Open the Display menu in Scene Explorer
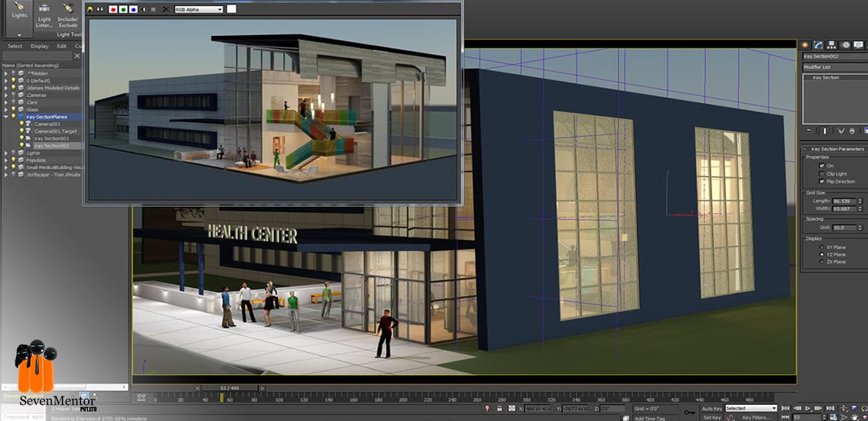This screenshot has width=868, height=421. tap(39, 46)
